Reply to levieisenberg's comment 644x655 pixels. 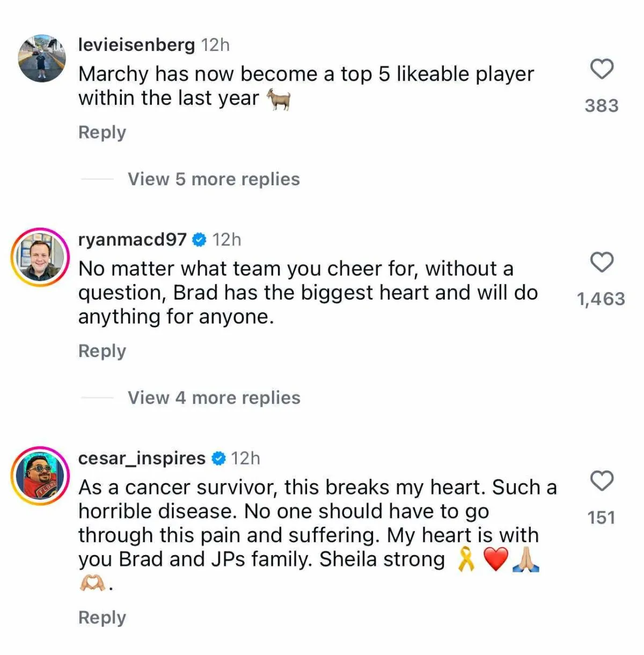click(x=102, y=132)
